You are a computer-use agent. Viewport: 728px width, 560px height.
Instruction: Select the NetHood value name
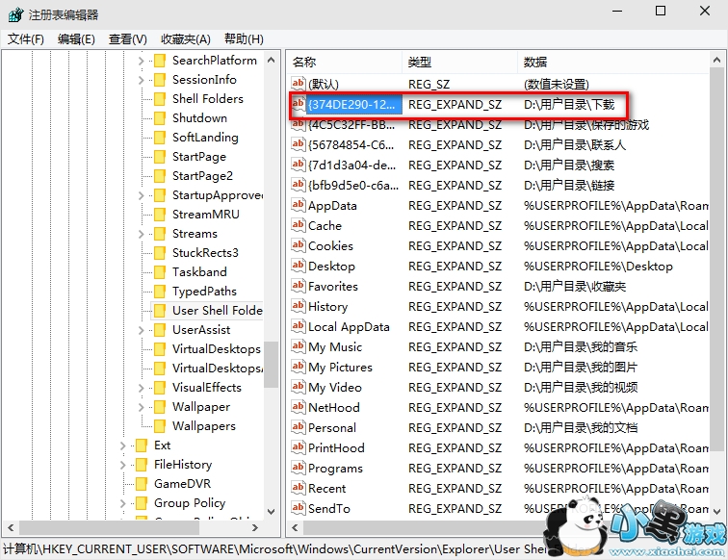334,408
